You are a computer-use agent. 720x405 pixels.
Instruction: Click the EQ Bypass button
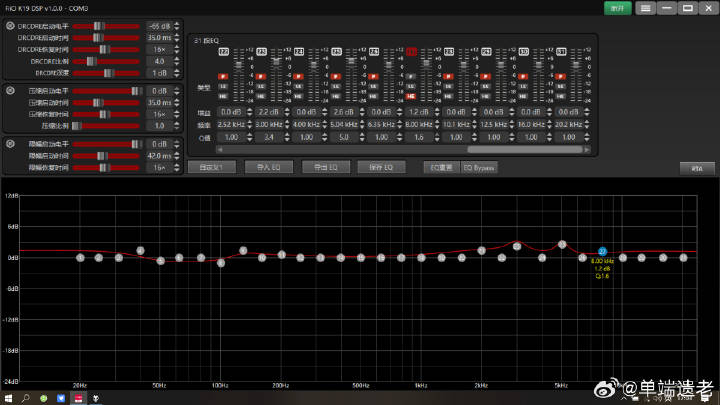coord(479,168)
